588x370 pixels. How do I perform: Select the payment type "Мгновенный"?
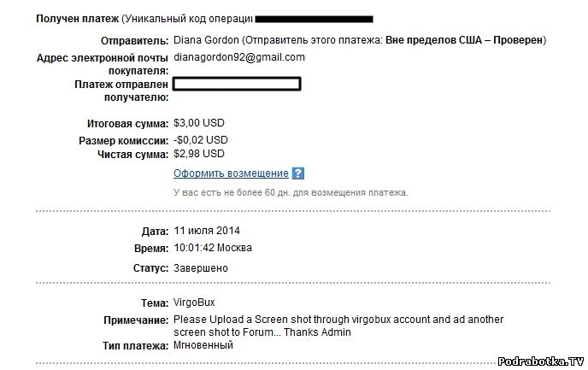(203, 345)
